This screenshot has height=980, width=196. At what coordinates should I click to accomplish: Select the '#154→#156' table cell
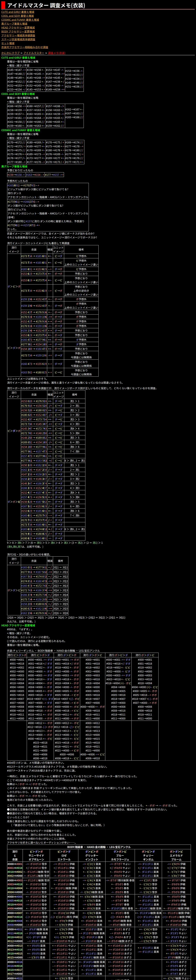tap(36, 70)
